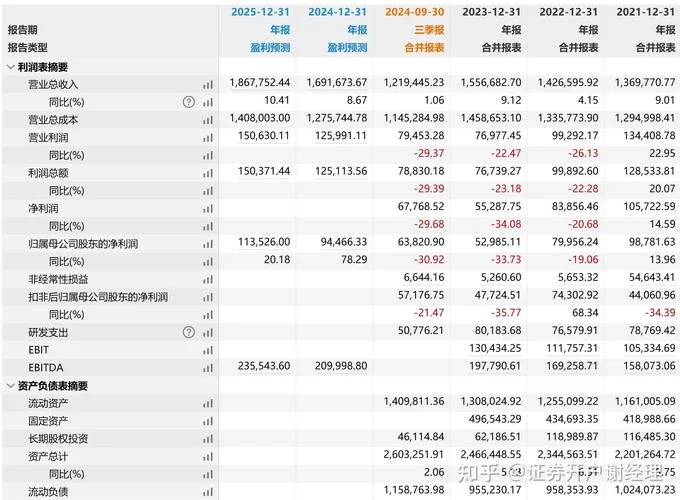The width and height of the screenshot is (680, 500).
Task: Click value 68.34 under 扣非后 同比
Action: (585, 313)
